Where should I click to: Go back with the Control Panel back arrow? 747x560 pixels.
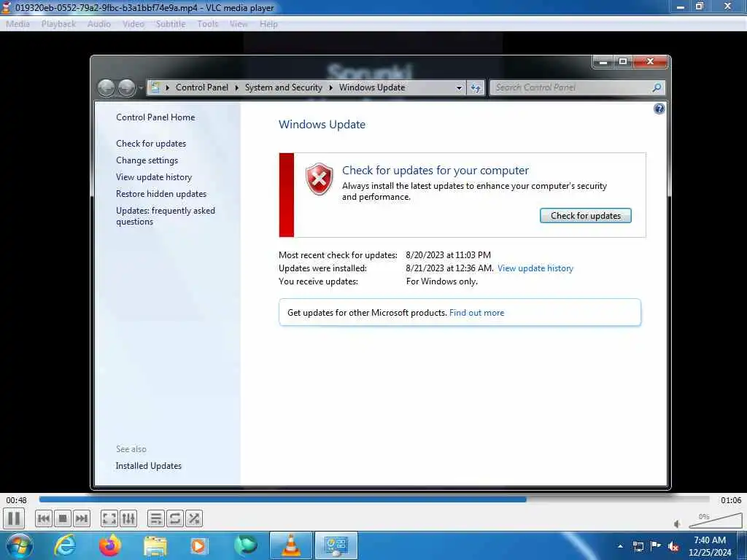(x=107, y=87)
